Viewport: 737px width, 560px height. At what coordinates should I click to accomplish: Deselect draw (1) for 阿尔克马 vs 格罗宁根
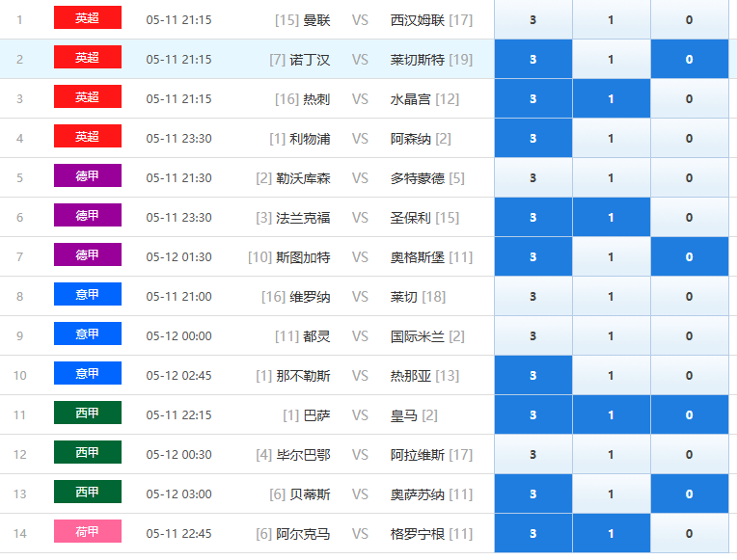click(x=611, y=533)
